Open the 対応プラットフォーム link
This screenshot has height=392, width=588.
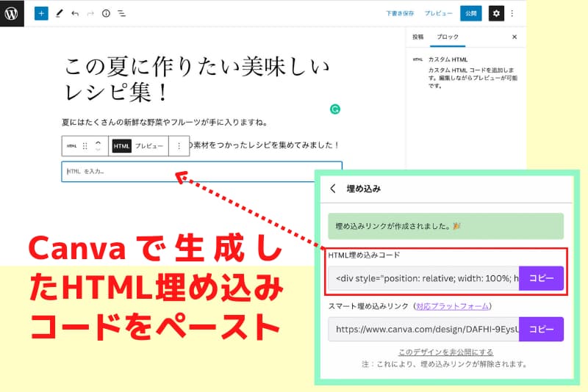click(452, 306)
